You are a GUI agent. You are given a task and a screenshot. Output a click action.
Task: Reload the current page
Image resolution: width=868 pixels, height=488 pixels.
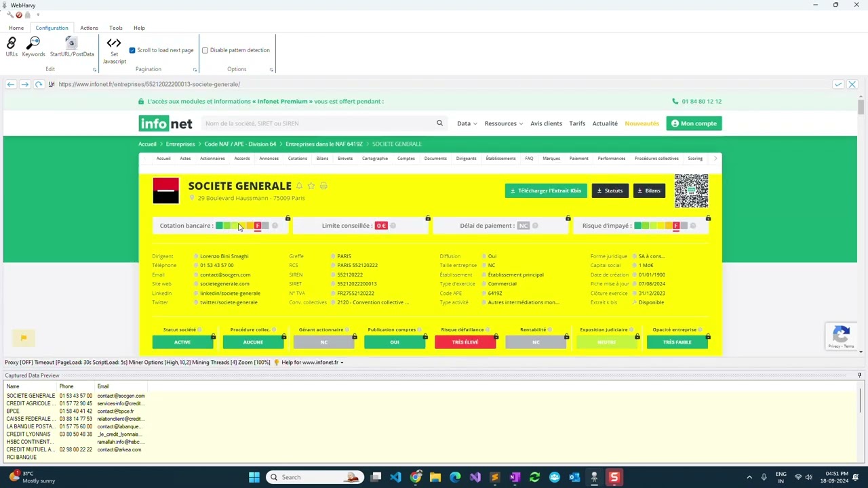click(x=39, y=84)
